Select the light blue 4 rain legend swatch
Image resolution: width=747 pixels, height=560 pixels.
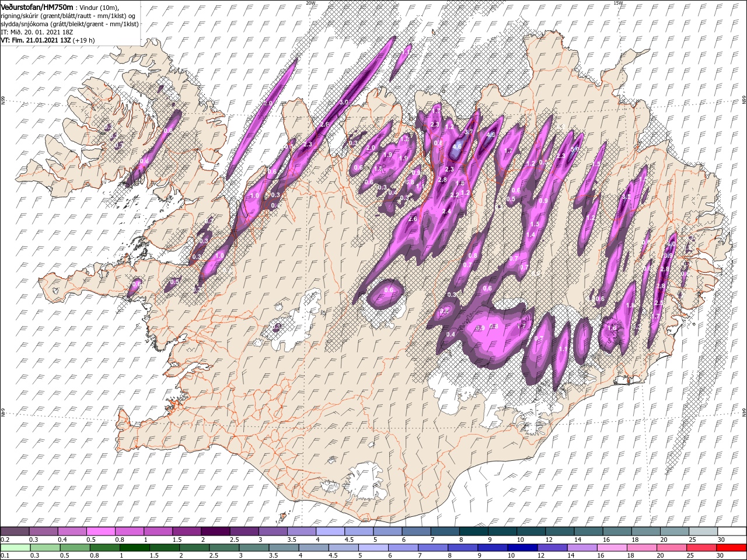click(313, 548)
